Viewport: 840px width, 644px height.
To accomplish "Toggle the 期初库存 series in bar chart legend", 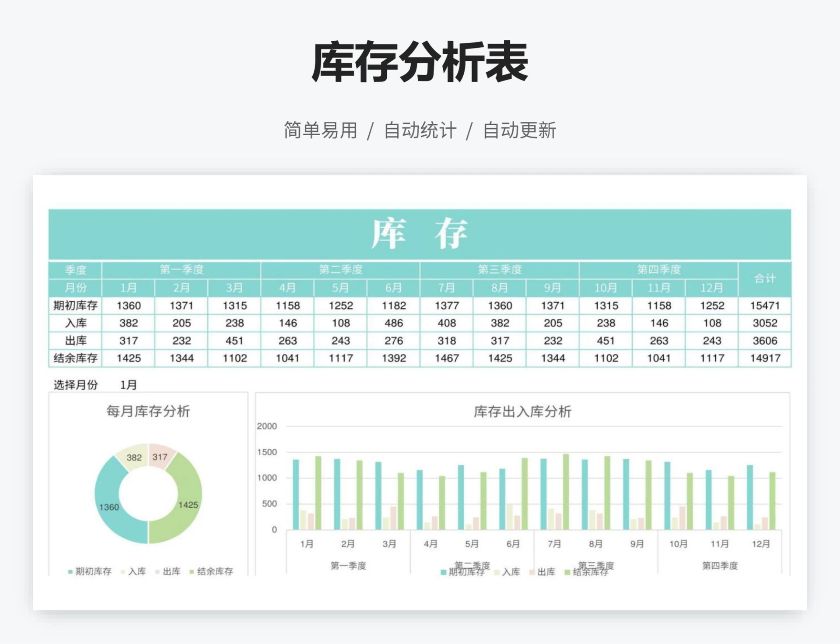I will [x=443, y=571].
